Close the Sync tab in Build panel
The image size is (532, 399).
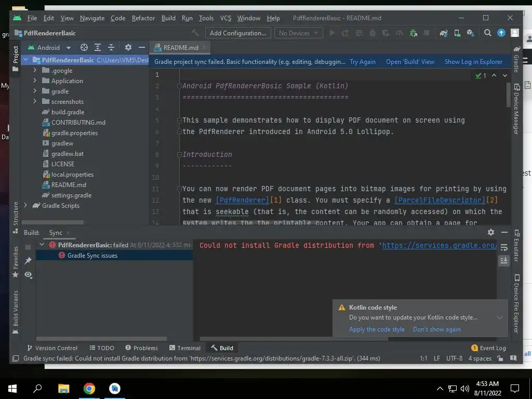point(68,232)
